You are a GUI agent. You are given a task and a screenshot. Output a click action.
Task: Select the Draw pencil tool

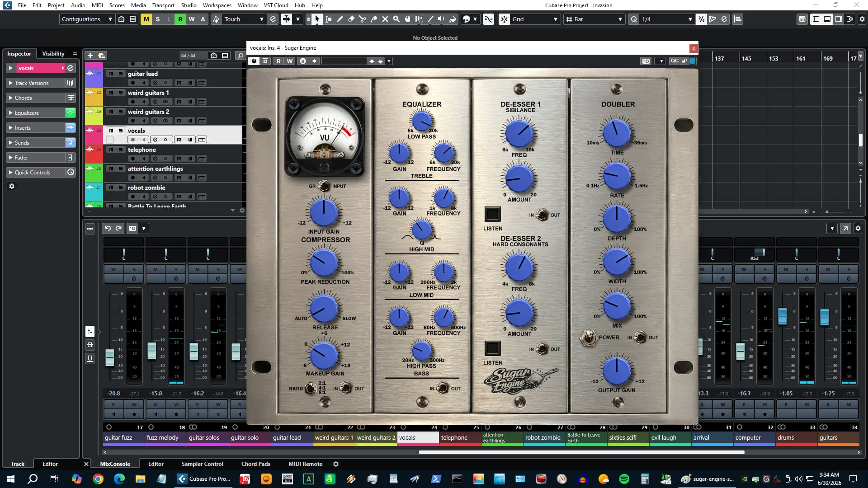coord(340,19)
